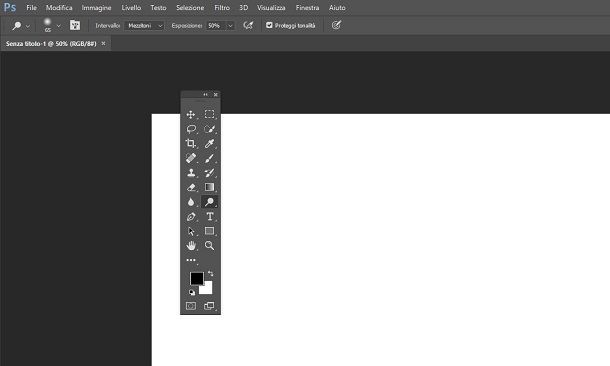Open the Intervallo Mezzitoni dropdown
This screenshot has width=610, height=366.
[144, 26]
